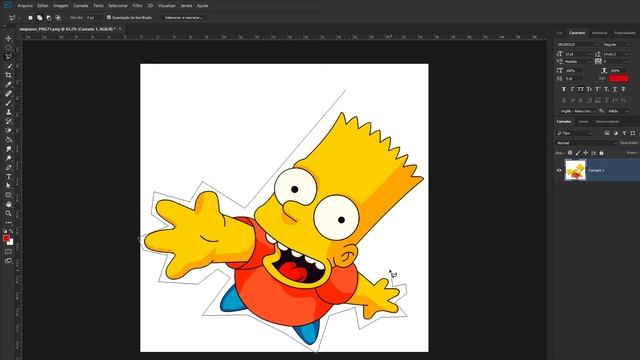Toggle Underline in the Character panel
Image resolution: width=640 pixels, height=360 pixels.
coord(615,89)
